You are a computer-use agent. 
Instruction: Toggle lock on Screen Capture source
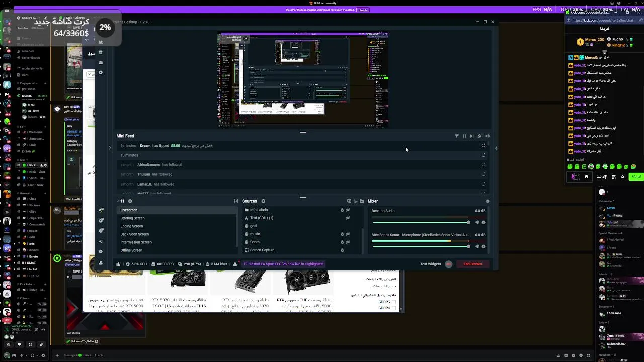[x=342, y=250]
